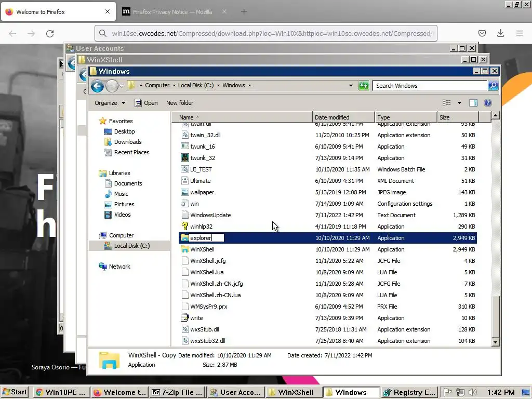Open the blue Help question mark icon

[487, 103]
